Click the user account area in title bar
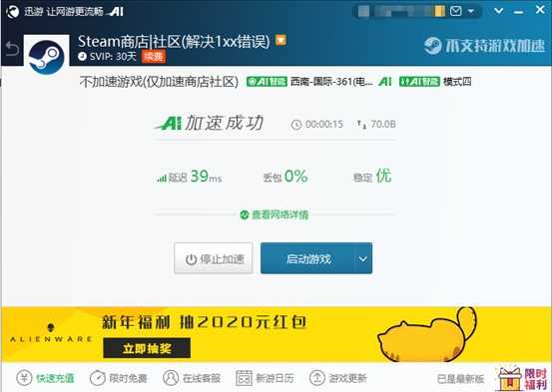 pyautogui.click(x=401, y=11)
